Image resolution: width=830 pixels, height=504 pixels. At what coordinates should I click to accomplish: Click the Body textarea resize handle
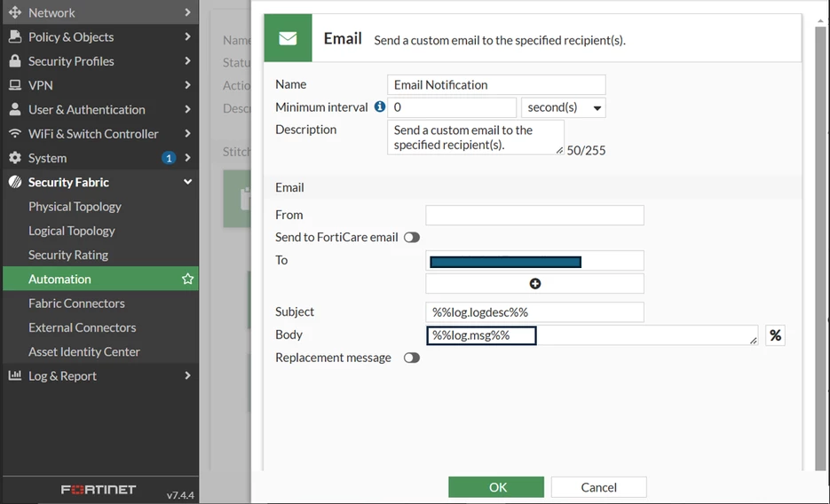pyautogui.click(x=754, y=341)
